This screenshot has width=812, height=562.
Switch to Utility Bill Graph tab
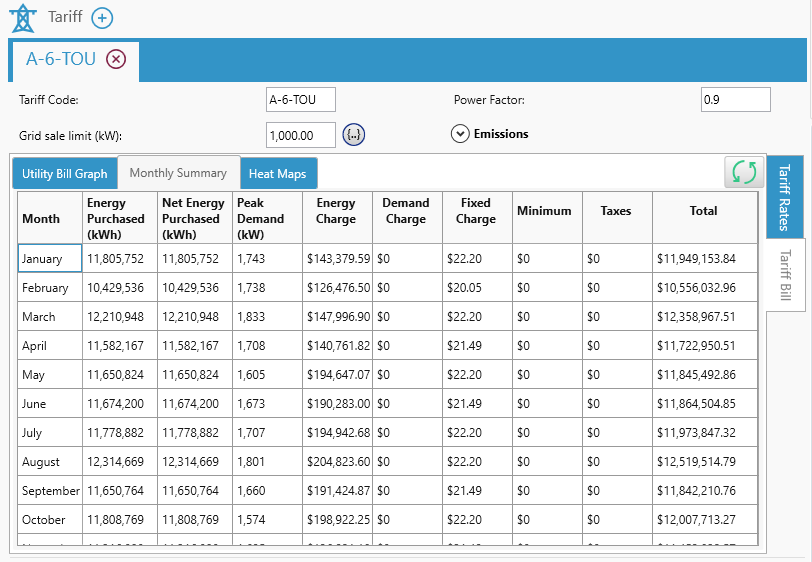point(65,174)
